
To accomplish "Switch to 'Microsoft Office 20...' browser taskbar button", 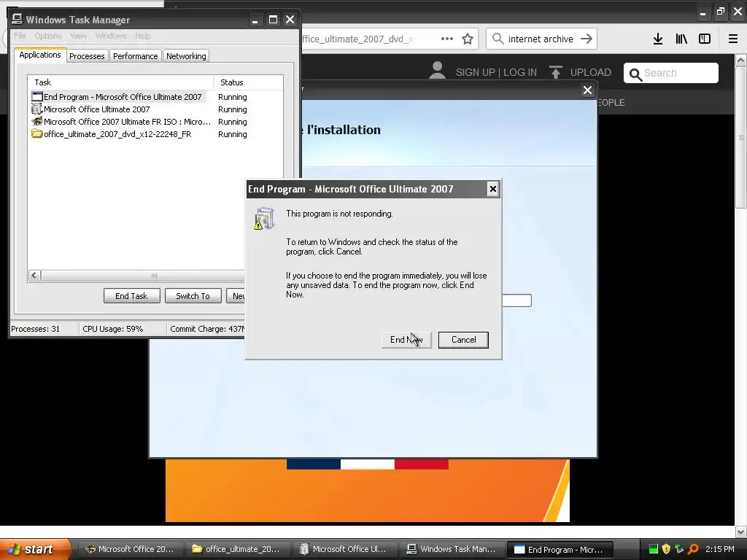I will point(130,550).
